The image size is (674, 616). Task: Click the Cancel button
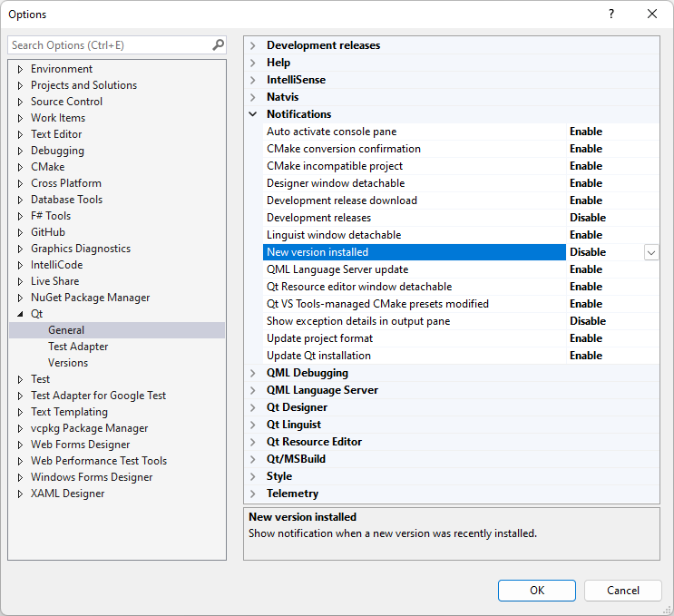click(x=623, y=591)
